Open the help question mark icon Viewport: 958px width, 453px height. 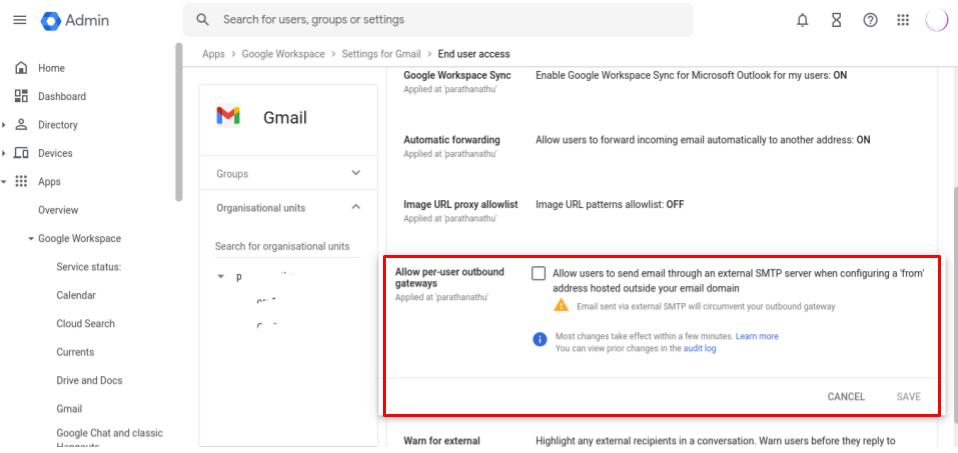(870, 20)
